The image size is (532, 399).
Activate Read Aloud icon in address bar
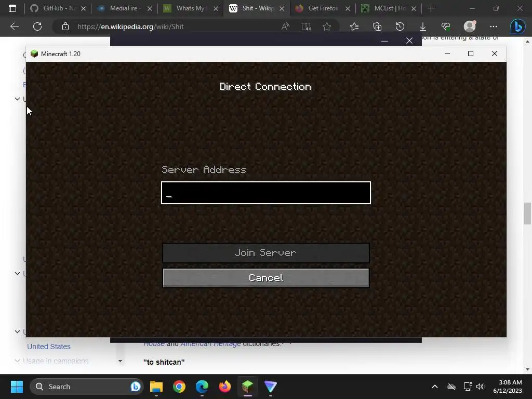click(285, 26)
